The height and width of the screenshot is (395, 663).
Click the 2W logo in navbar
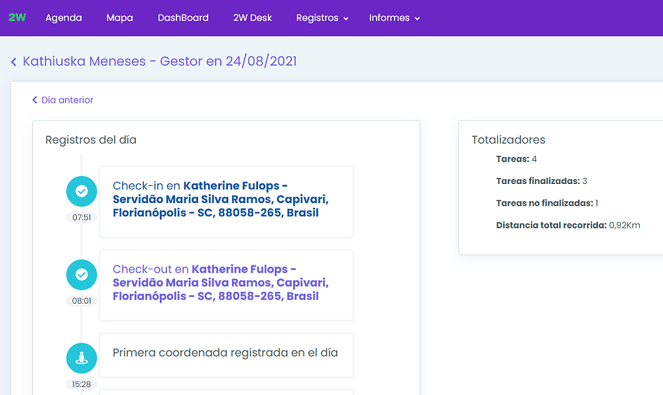17,17
